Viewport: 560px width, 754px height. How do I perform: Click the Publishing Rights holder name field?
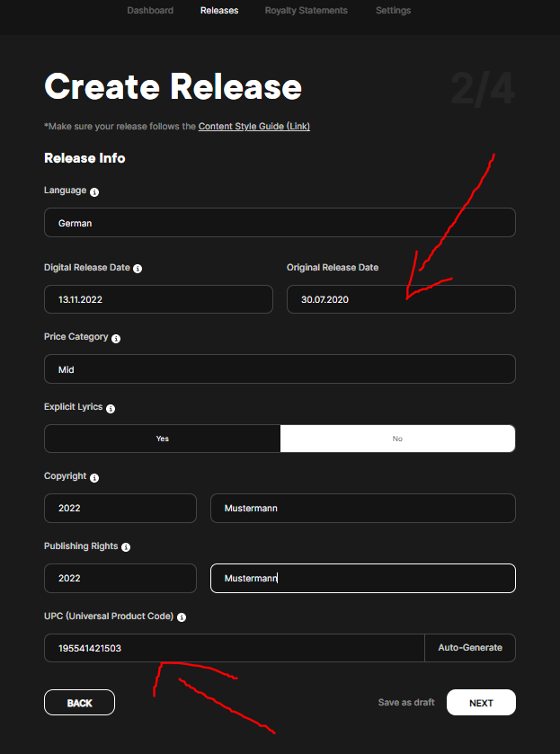tap(363, 578)
